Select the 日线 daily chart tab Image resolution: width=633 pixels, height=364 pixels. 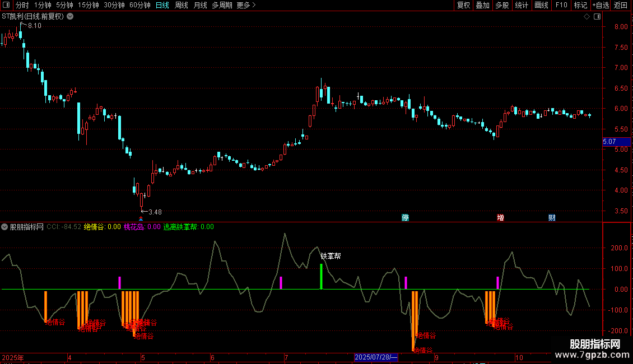tap(162, 5)
